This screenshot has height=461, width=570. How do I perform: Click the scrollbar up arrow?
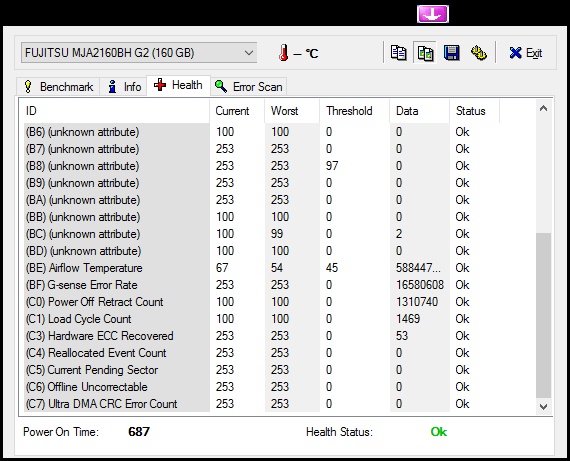[543, 109]
